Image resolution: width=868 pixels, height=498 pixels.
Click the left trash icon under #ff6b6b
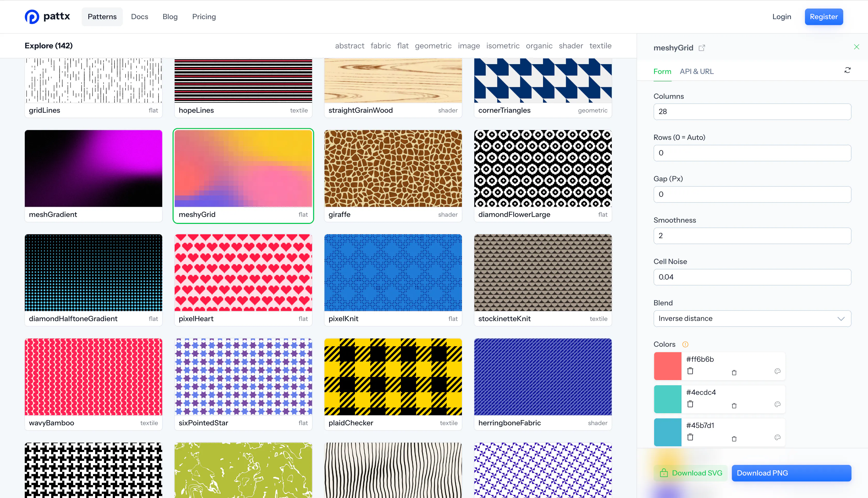tap(690, 371)
